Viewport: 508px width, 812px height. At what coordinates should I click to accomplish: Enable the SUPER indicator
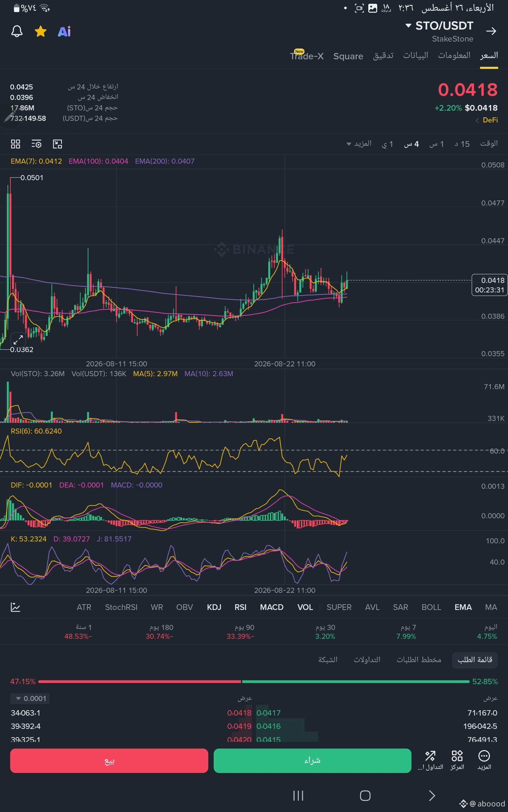point(339,607)
